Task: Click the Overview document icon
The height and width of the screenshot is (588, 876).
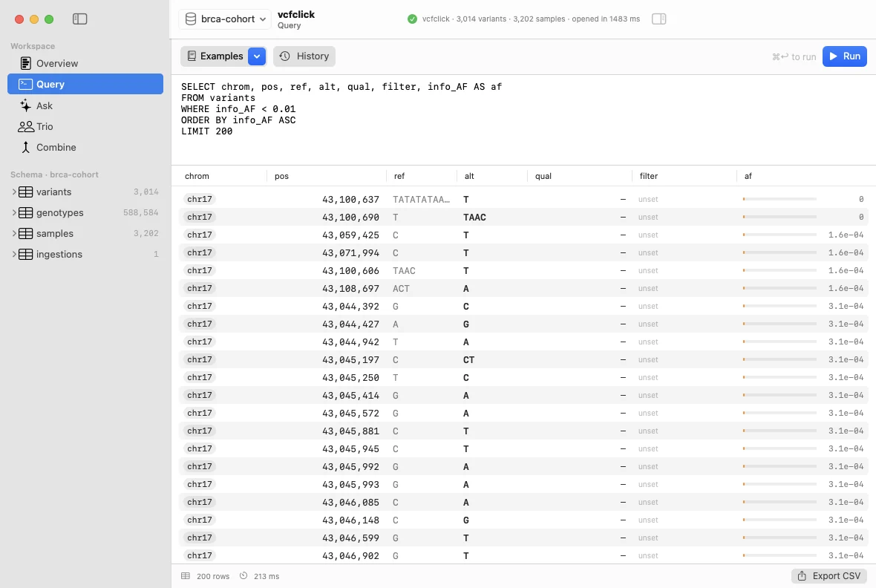Action: tap(26, 63)
